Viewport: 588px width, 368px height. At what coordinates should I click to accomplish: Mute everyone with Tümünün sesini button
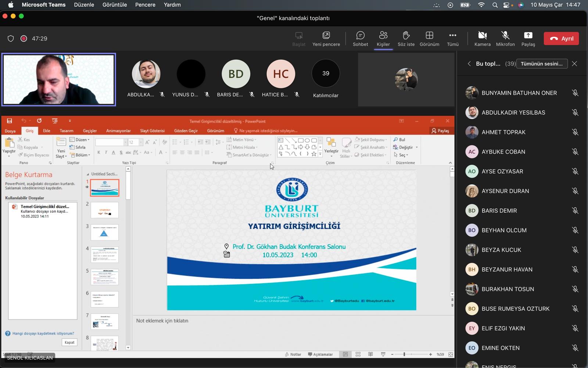[x=542, y=64]
